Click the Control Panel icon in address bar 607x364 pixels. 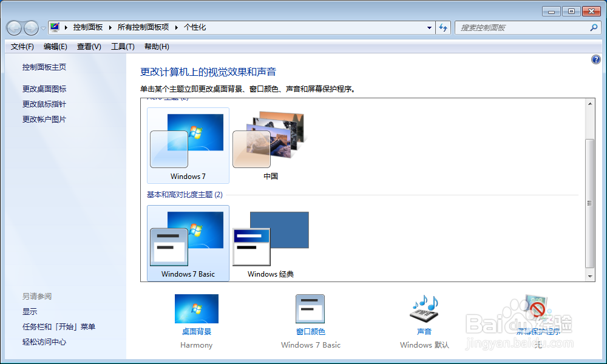pos(55,27)
